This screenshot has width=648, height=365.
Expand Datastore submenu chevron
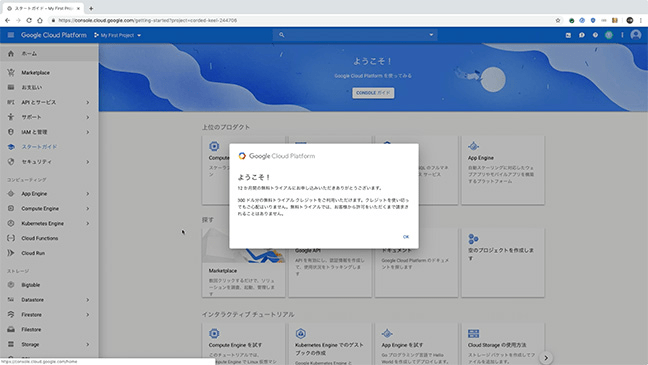(88, 300)
